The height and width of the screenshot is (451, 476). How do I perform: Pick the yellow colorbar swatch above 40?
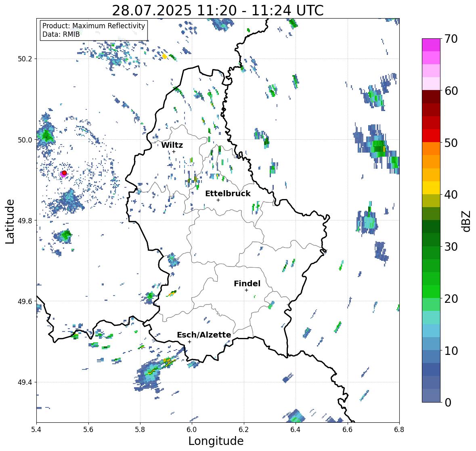[x=431, y=188]
